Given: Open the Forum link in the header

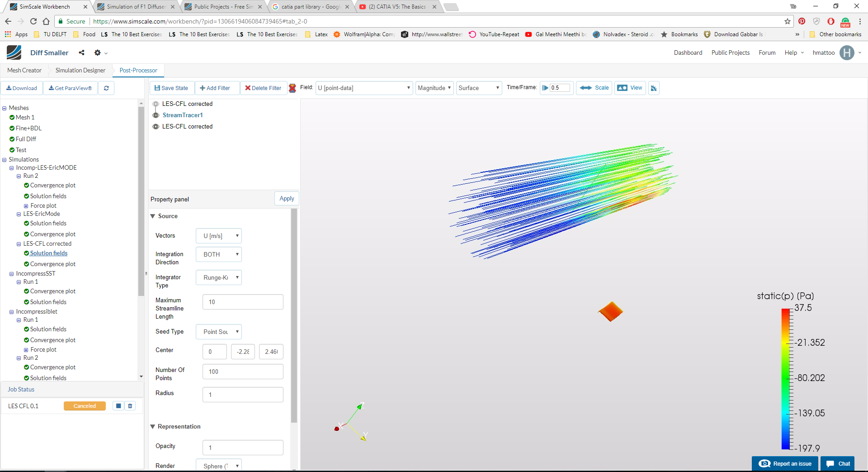Looking at the screenshot, I should (x=767, y=52).
